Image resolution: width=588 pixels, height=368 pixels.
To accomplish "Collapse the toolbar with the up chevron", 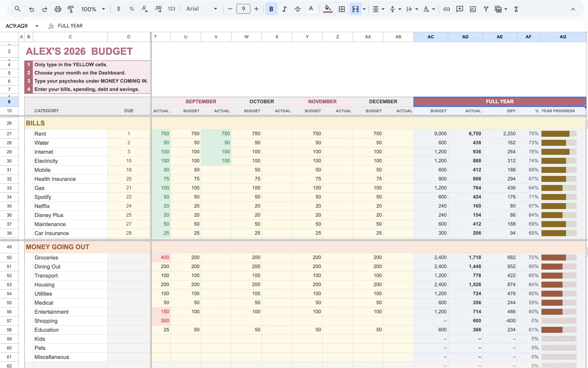I will 573,9.
